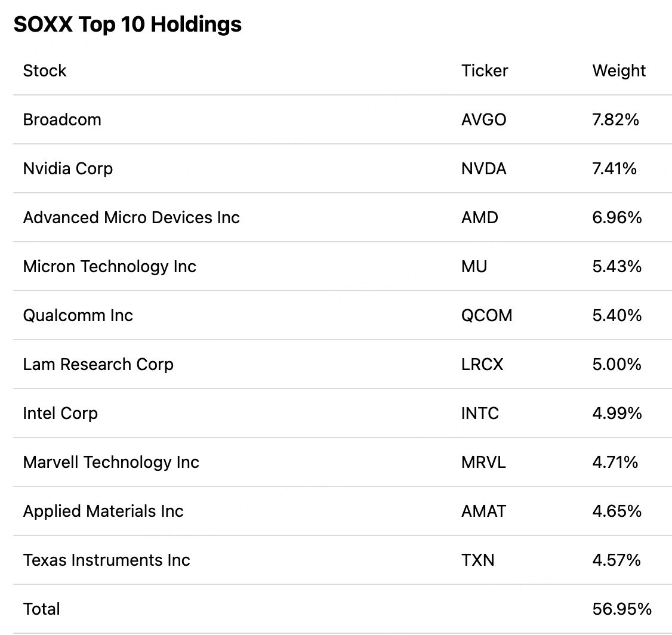Click the INTC ticker symbol
This screenshot has width=672, height=635.
click(480, 413)
